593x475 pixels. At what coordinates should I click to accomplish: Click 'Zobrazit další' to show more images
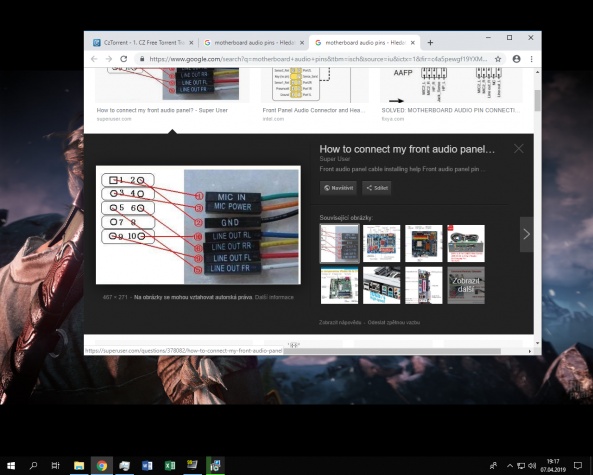click(466, 286)
